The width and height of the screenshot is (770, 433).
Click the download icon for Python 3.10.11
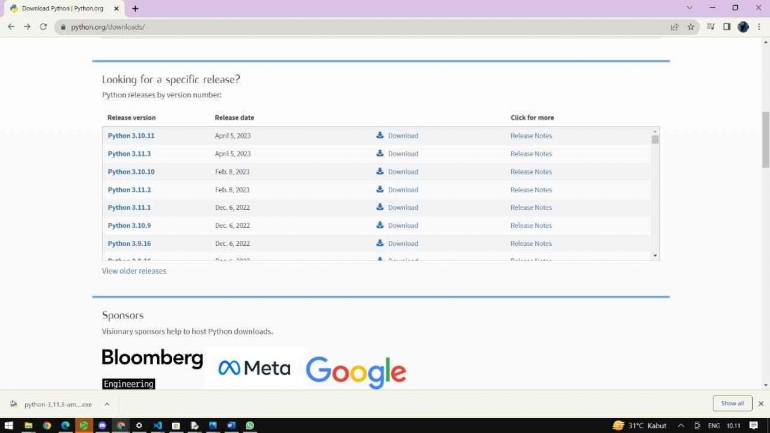tap(380, 135)
